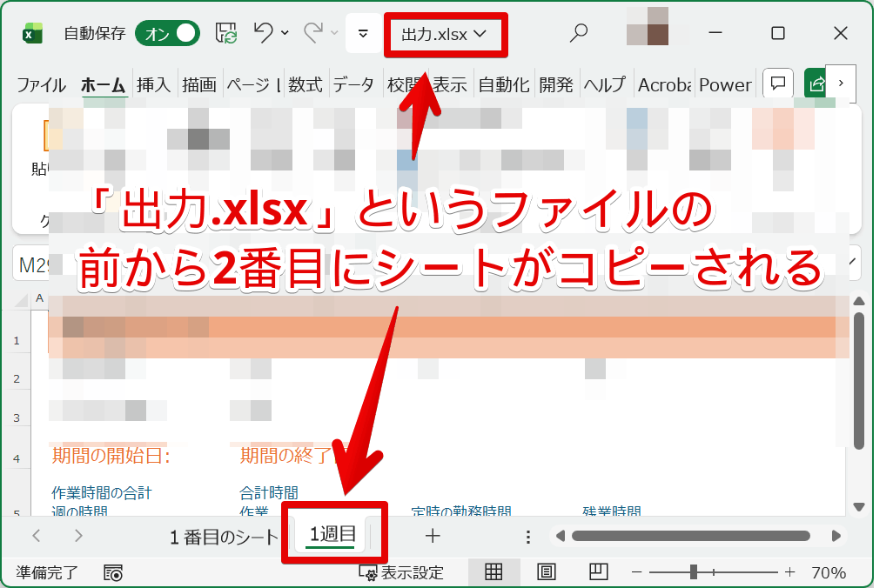
Task: Add a new sheet with the plus button
Action: [x=432, y=536]
